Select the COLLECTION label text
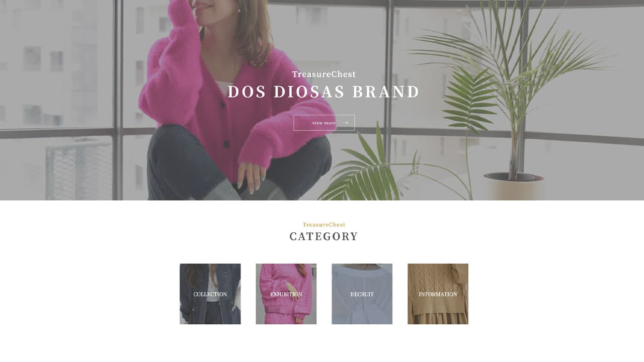The width and height of the screenshot is (644, 362). (x=210, y=294)
